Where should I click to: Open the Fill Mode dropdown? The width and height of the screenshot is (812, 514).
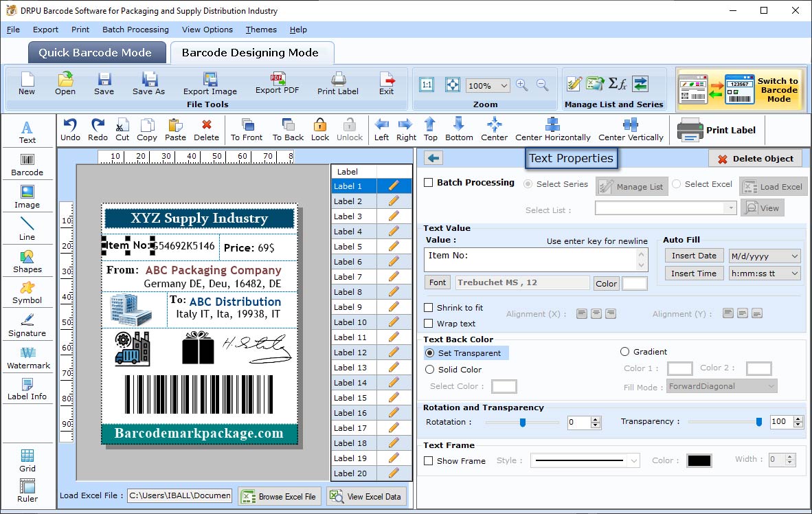771,386
